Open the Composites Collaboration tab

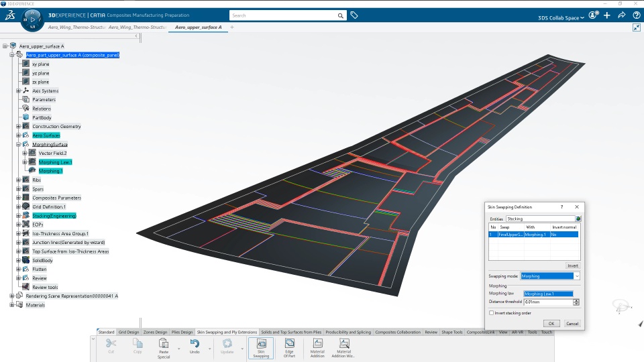pyautogui.click(x=398, y=332)
